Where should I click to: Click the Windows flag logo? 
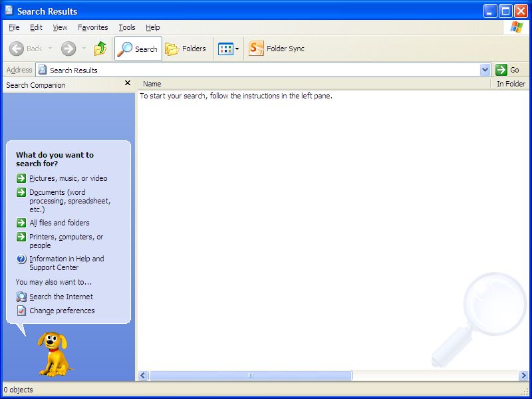click(x=517, y=27)
